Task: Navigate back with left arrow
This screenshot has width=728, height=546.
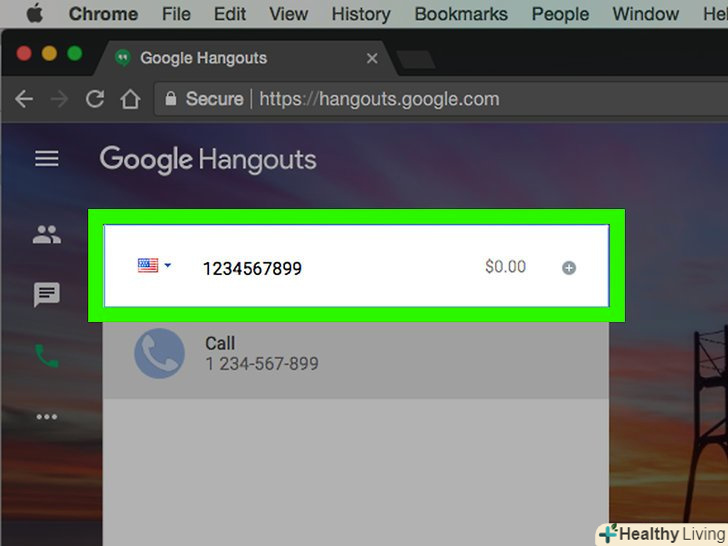Action: [x=24, y=99]
